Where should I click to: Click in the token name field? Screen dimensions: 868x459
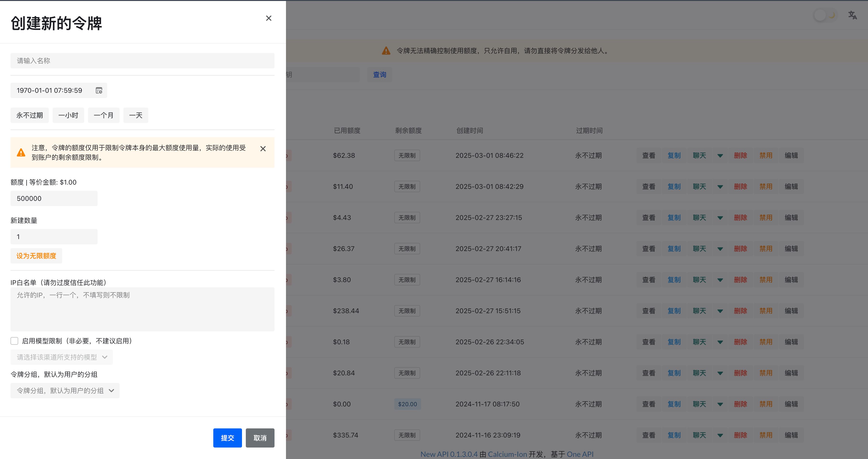coord(143,61)
